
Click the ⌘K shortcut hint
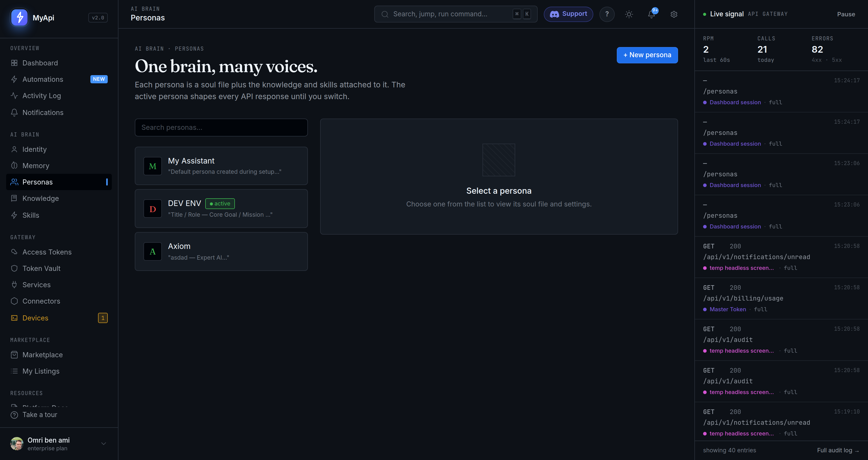[x=522, y=14]
